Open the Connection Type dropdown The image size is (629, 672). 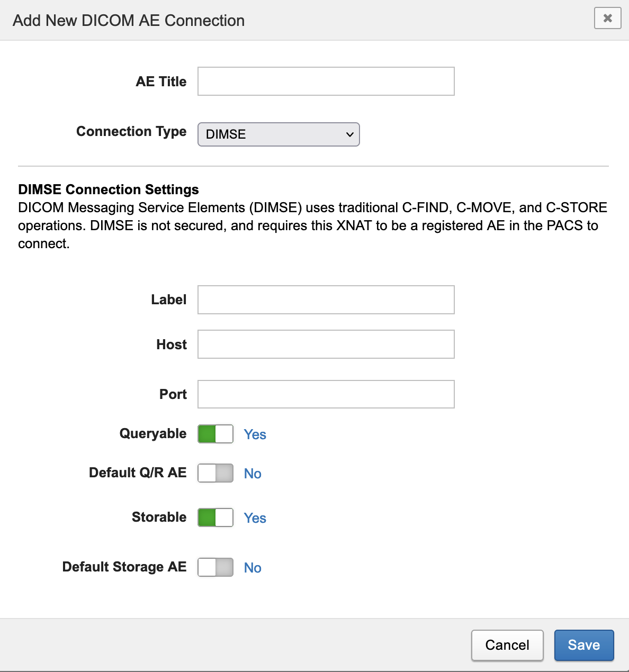[x=278, y=134]
